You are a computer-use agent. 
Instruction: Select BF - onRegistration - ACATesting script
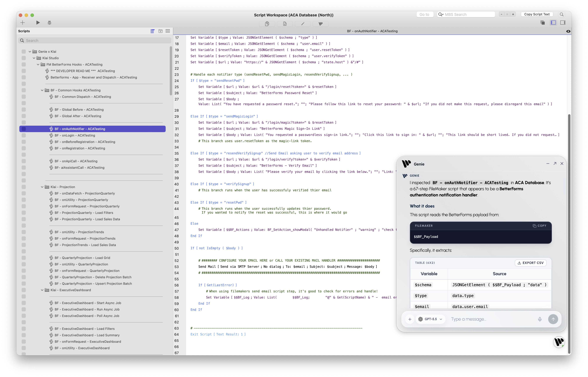point(80,148)
